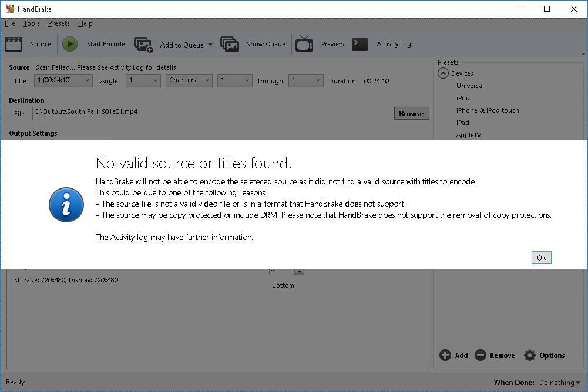The image size is (588, 392).
Task: Open the Title dropdown showing 1 (00:24:10)
Action: point(63,80)
